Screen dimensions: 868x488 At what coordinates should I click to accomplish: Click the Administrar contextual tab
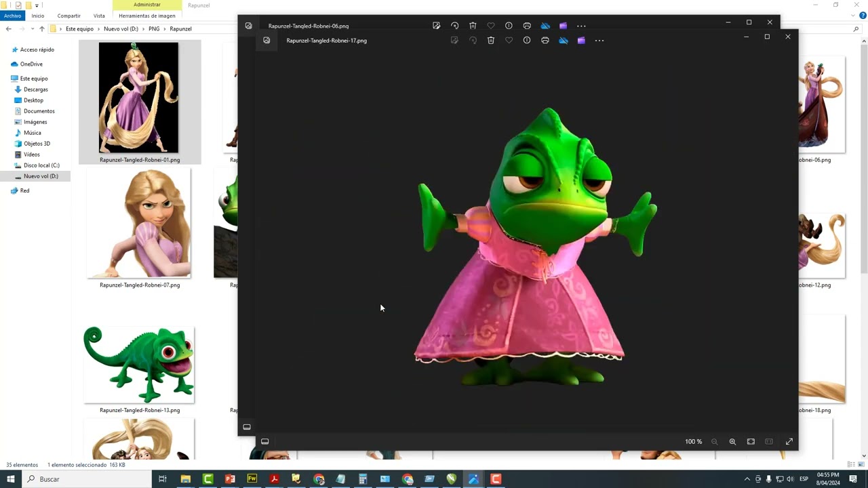147,5
